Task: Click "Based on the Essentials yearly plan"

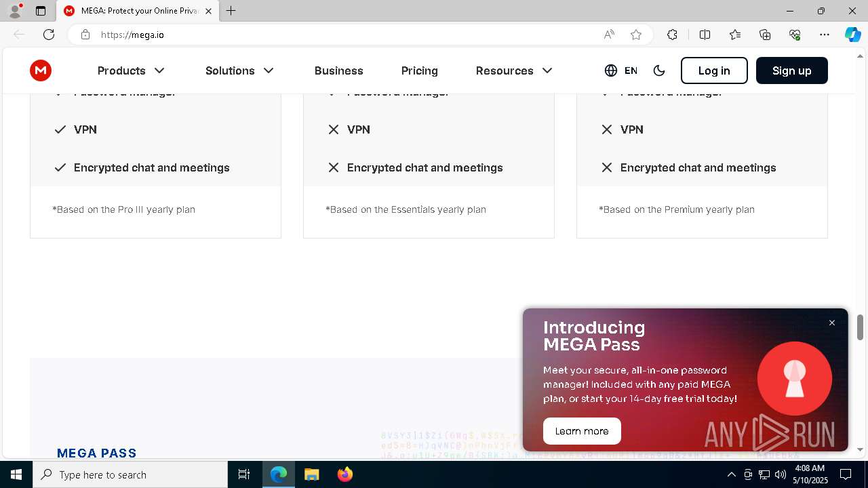Action: coord(406,209)
